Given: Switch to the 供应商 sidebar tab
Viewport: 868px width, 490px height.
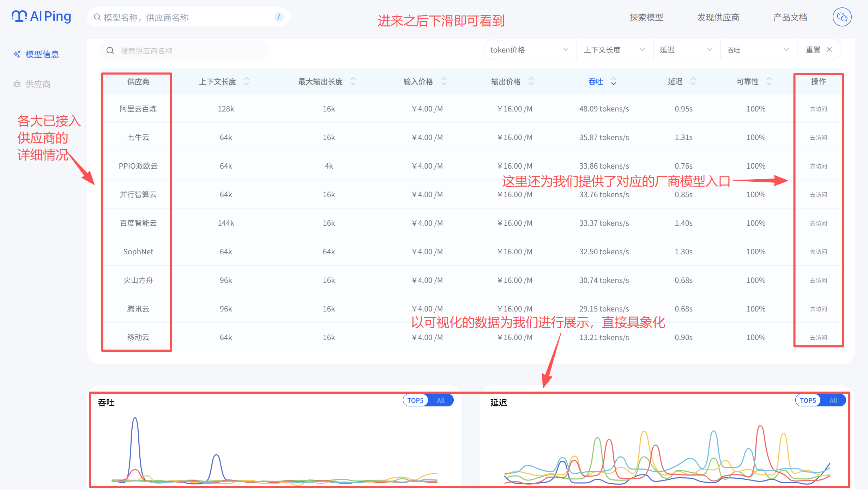Looking at the screenshot, I should 32,84.
